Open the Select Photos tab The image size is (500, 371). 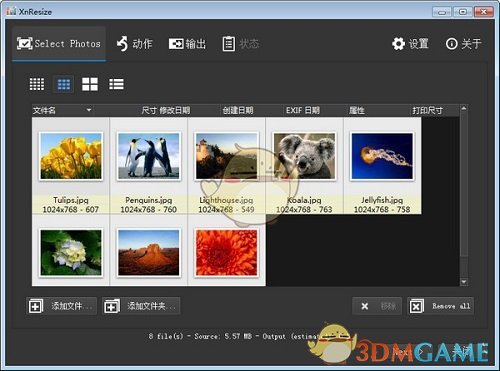click(59, 44)
